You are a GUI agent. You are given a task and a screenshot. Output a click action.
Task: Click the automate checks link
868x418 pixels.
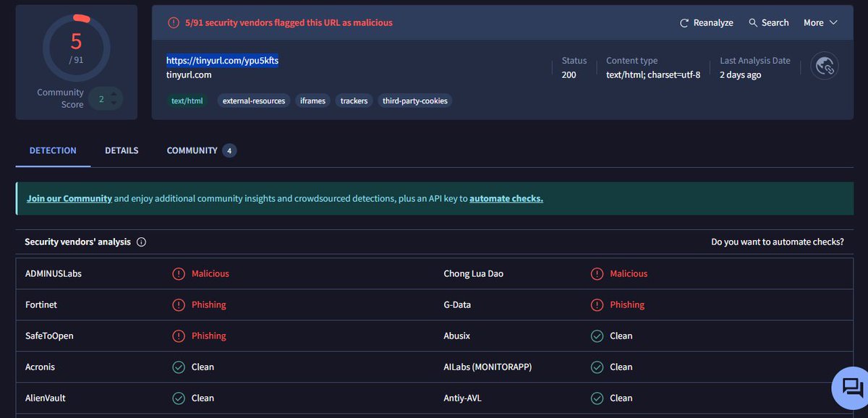pos(506,198)
